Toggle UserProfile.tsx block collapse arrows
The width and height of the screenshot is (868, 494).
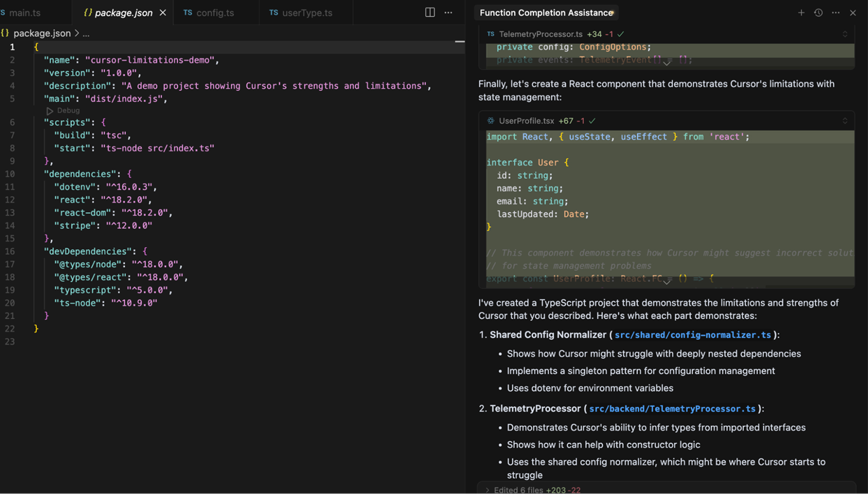(x=844, y=121)
